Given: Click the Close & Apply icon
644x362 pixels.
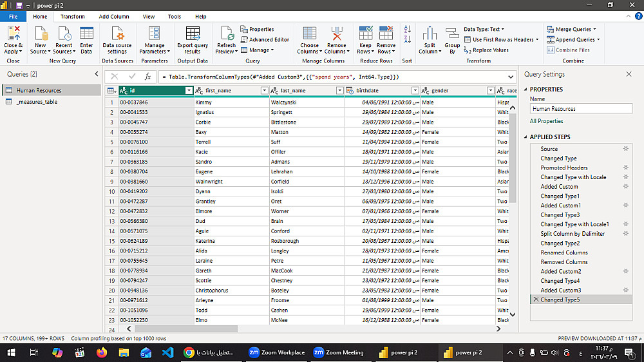Looking at the screenshot, I should click(13, 33).
